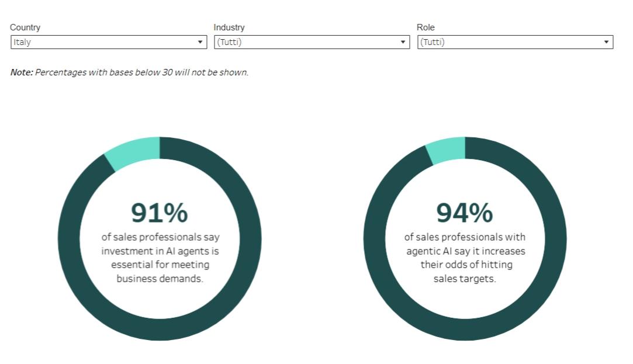Open the Country dropdown arrow

point(200,42)
